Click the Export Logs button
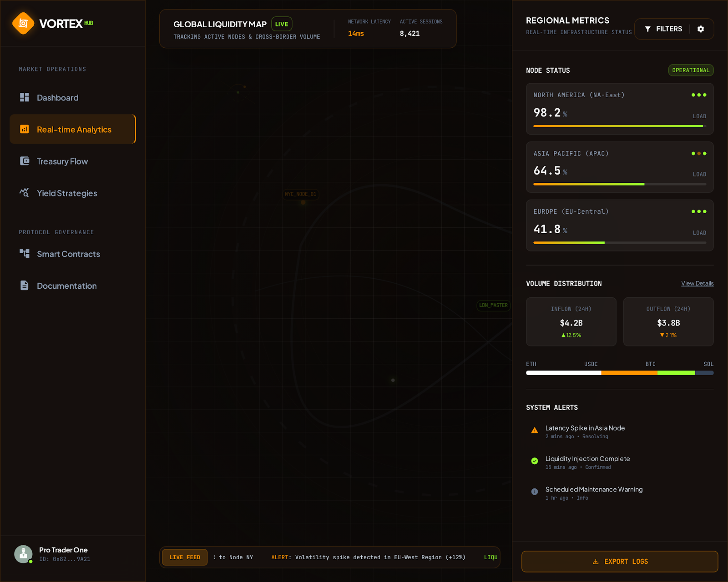The image size is (728, 582). [x=619, y=561]
